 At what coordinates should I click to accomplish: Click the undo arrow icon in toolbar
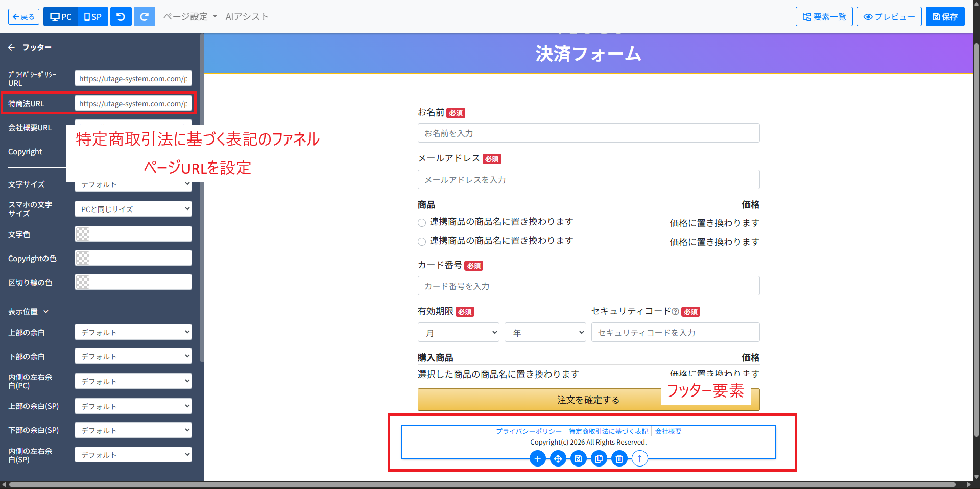(121, 17)
